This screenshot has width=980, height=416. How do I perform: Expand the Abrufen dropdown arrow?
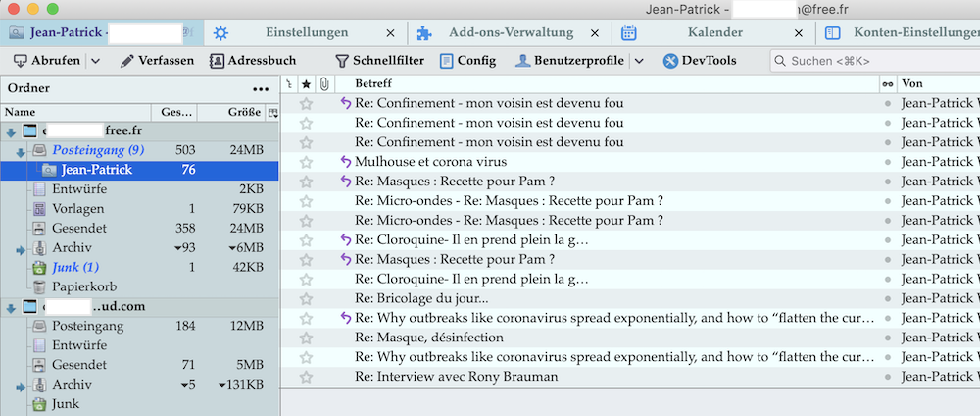point(95,61)
